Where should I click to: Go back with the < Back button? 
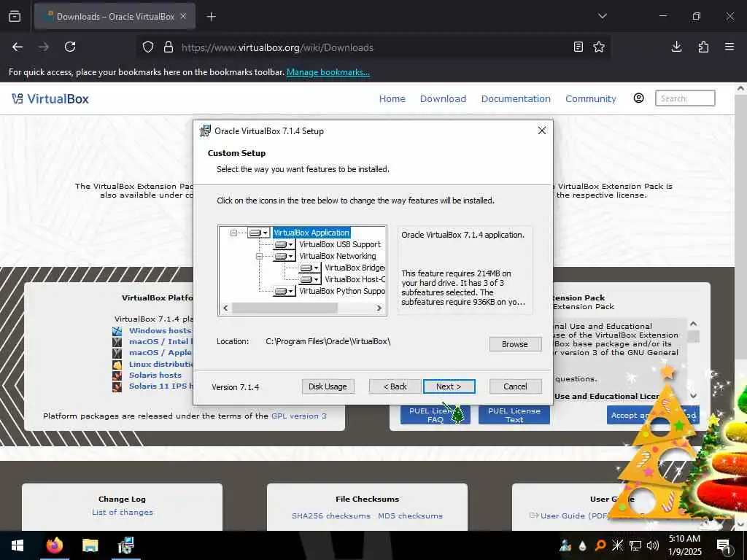395,386
